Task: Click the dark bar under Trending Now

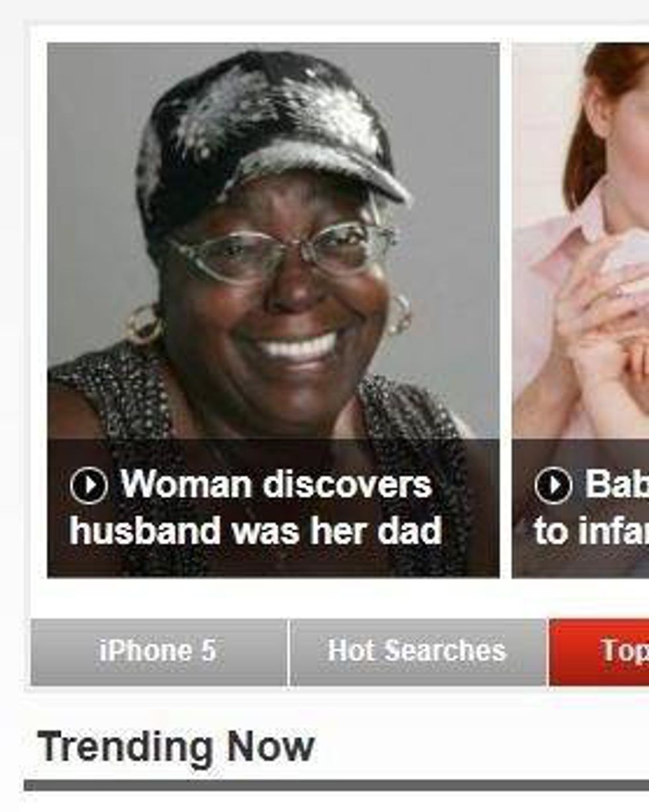Action: (x=336, y=785)
